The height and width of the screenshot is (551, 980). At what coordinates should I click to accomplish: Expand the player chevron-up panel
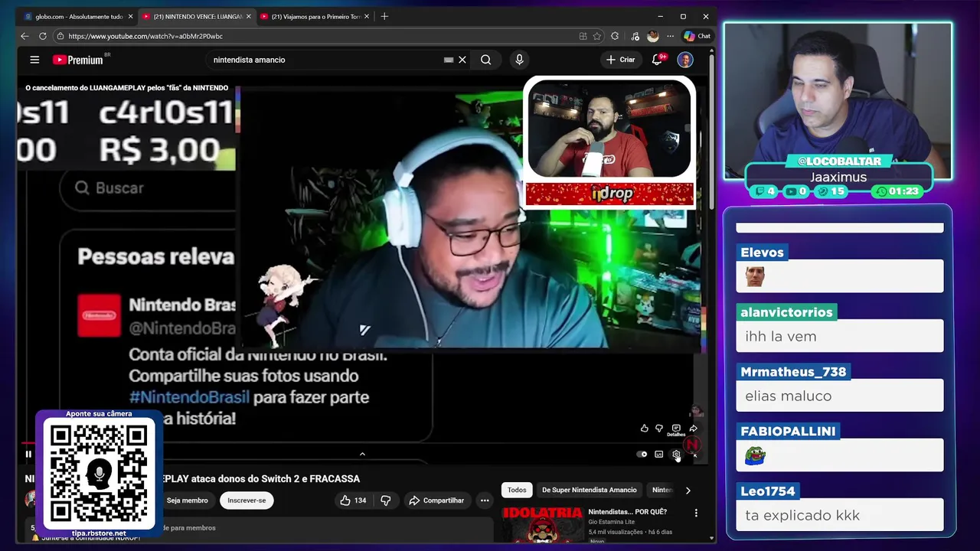click(x=362, y=454)
